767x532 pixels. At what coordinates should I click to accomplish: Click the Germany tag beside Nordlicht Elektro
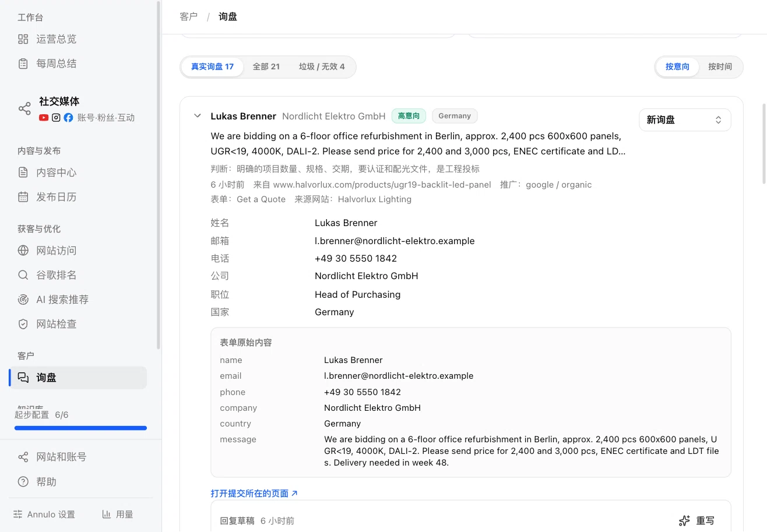(x=455, y=116)
